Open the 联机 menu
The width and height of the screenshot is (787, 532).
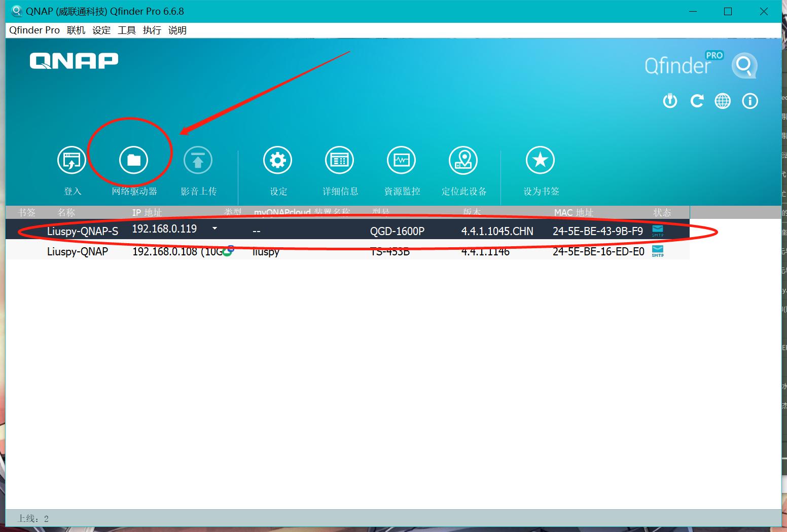(76, 30)
